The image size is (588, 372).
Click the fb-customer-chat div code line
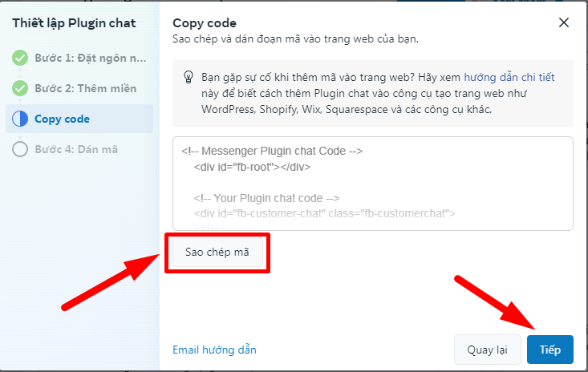point(324,213)
